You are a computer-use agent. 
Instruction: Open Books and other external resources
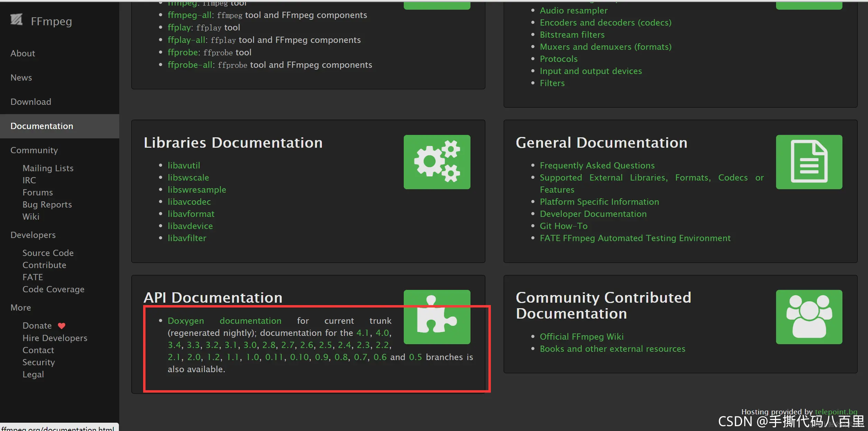click(x=613, y=349)
